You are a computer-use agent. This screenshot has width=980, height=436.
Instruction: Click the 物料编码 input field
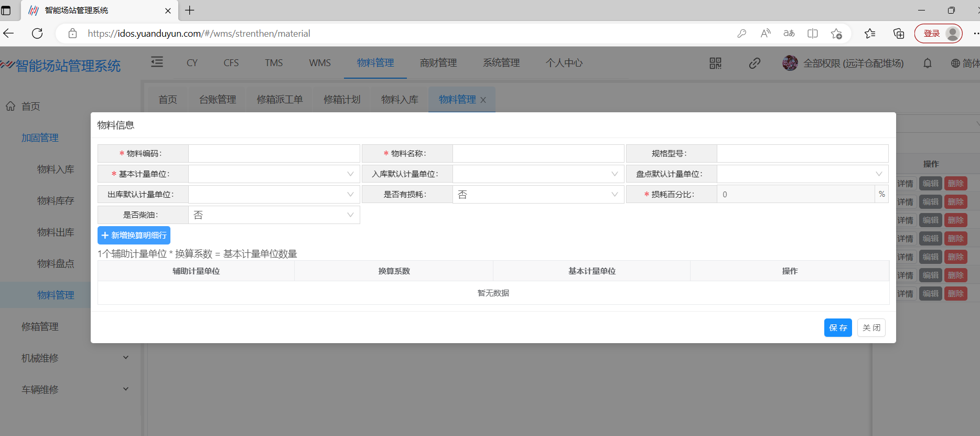[x=274, y=154]
